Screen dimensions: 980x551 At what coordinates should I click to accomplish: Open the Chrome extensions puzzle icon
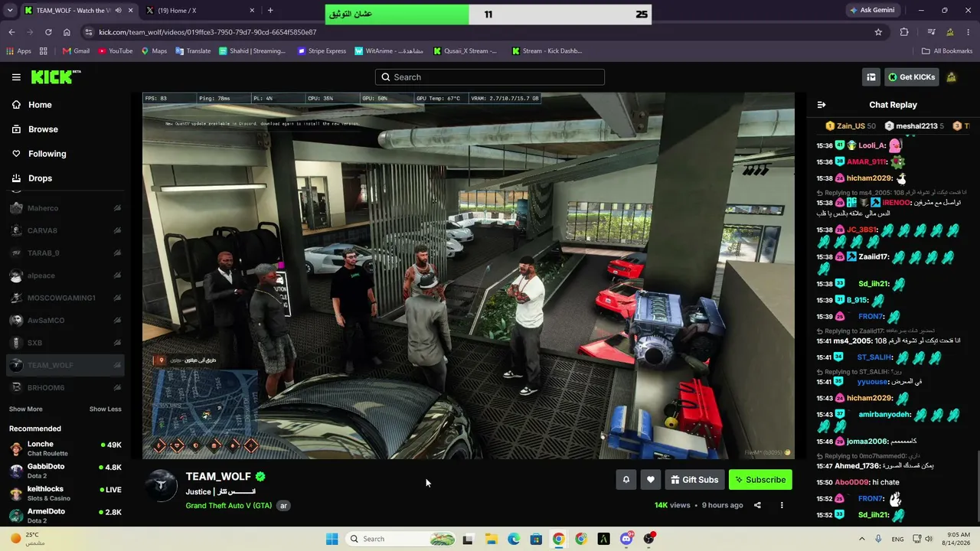tap(904, 32)
